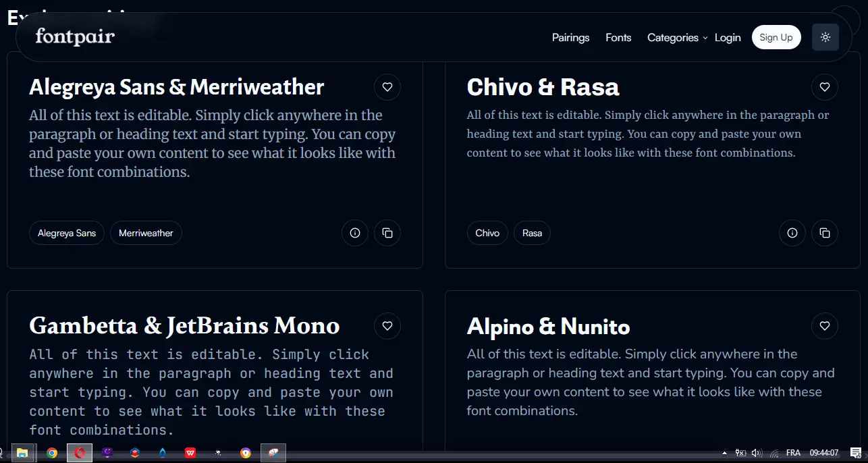Open Google Chrome from the taskbar
868x463 pixels.
(52, 453)
